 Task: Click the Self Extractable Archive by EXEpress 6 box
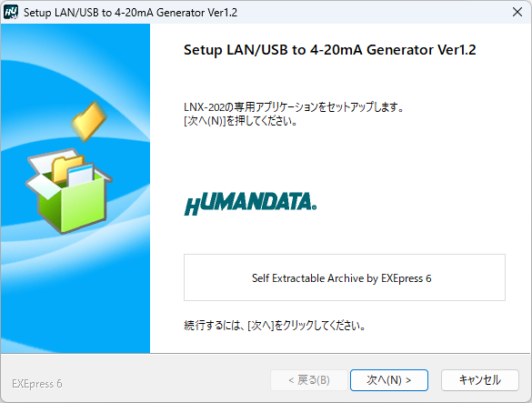pos(345,277)
